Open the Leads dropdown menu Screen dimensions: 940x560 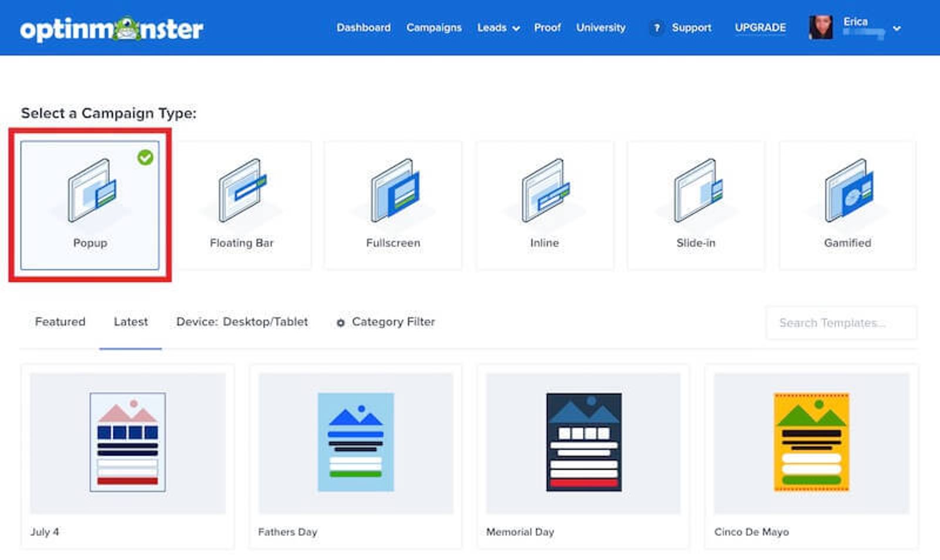pyautogui.click(x=497, y=28)
